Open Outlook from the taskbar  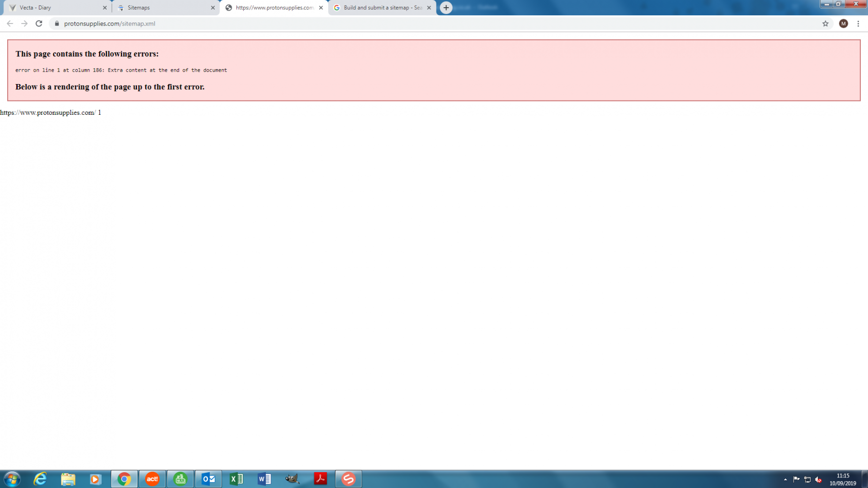pos(208,479)
